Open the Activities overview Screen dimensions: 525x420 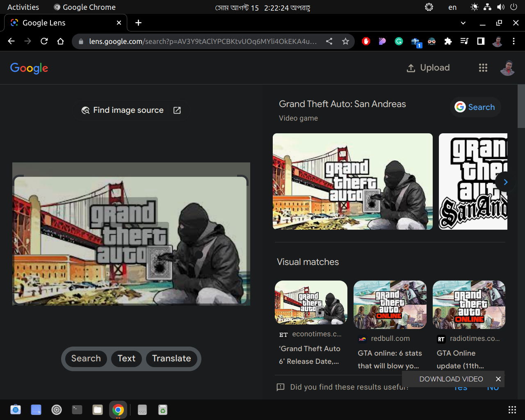(x=23, y=7)
